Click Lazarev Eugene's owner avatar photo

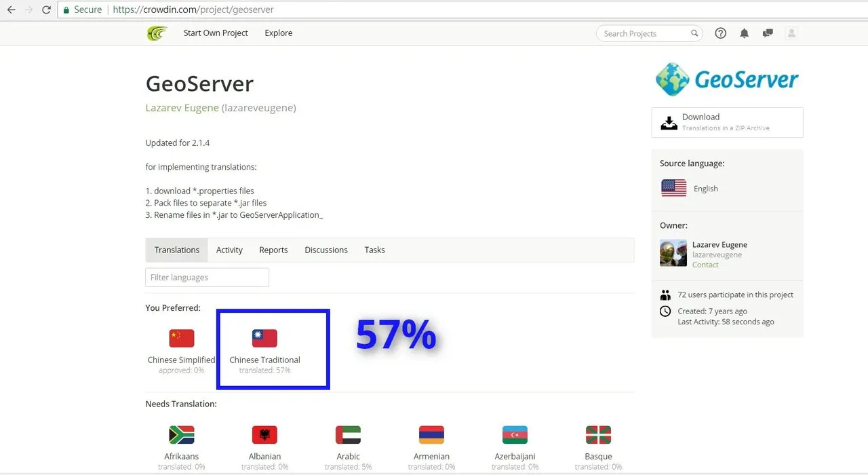(673, 253)
